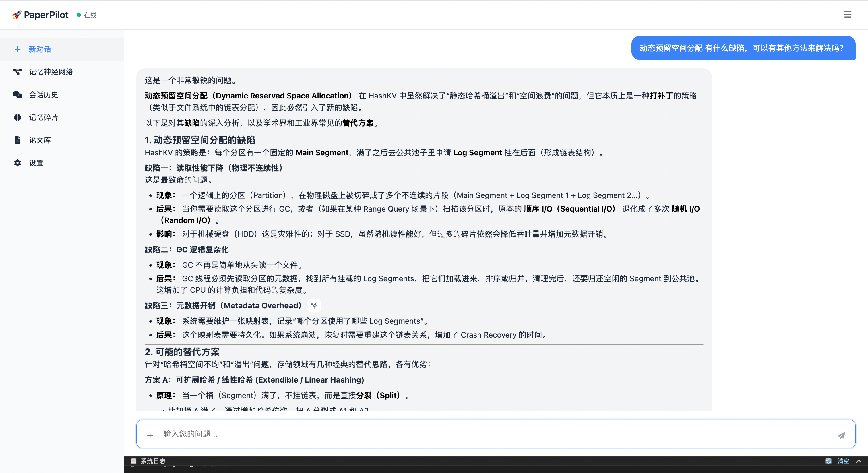The width and height of the screenshot is (868, 473).
Task: Click the user message bubble about 动态预留空间分配
Action: tap(743, 48)
